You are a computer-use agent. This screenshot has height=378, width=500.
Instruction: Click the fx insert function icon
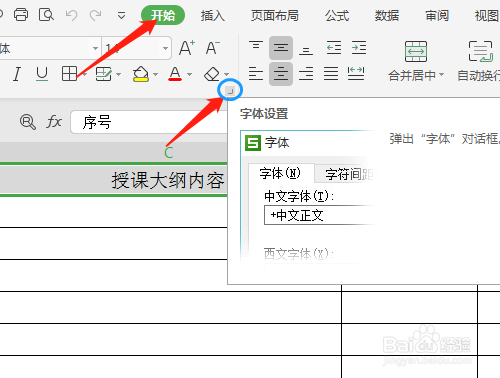pos(54,122)
